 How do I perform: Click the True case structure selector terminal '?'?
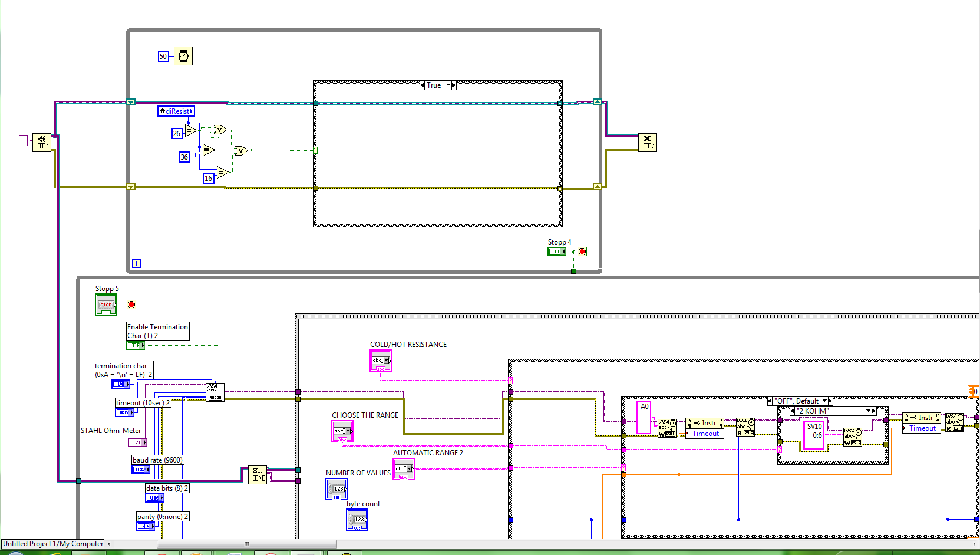point(315,151)
